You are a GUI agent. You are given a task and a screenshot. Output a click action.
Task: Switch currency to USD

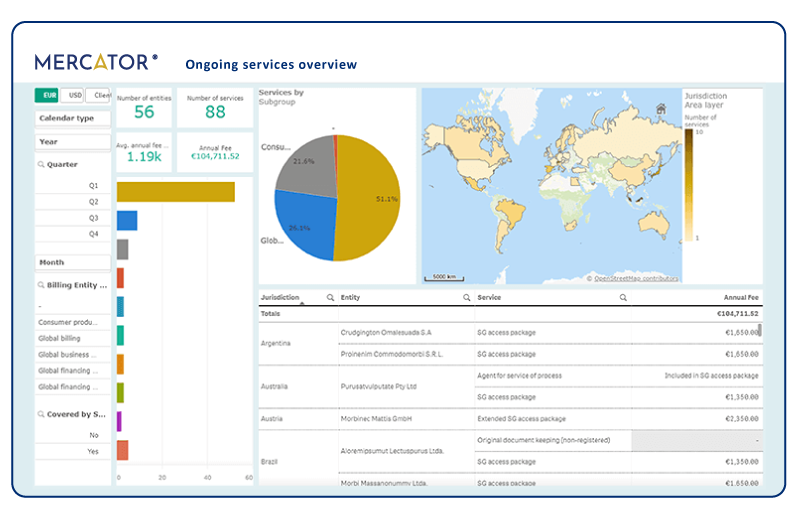[72, 95]
